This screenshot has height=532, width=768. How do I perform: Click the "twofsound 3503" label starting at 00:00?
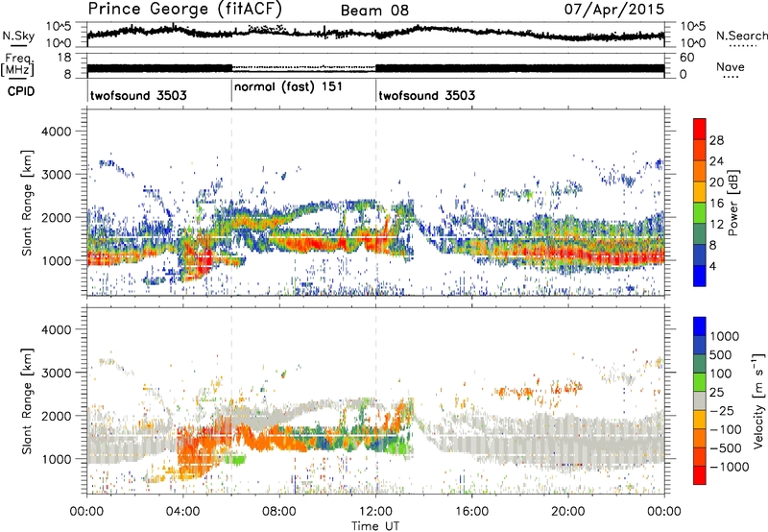coord(138,95)
